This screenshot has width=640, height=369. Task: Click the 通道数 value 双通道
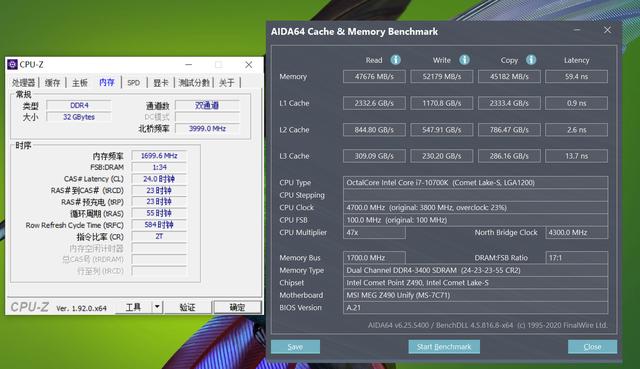(x=207, y=105)
